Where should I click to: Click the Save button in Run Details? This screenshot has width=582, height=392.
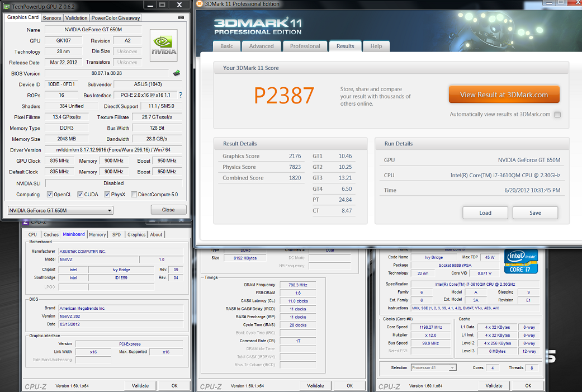pyautogui.click(x=535, y=212)
